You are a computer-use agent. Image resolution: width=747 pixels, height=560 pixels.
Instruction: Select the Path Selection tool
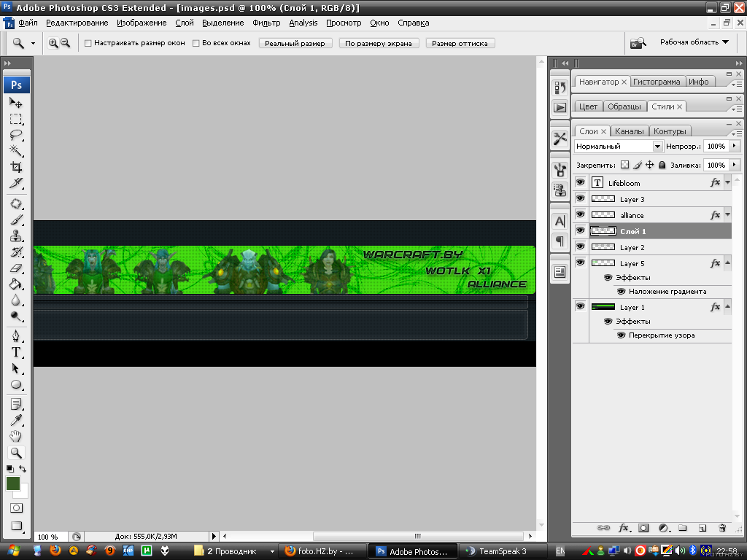click(16, 368)
